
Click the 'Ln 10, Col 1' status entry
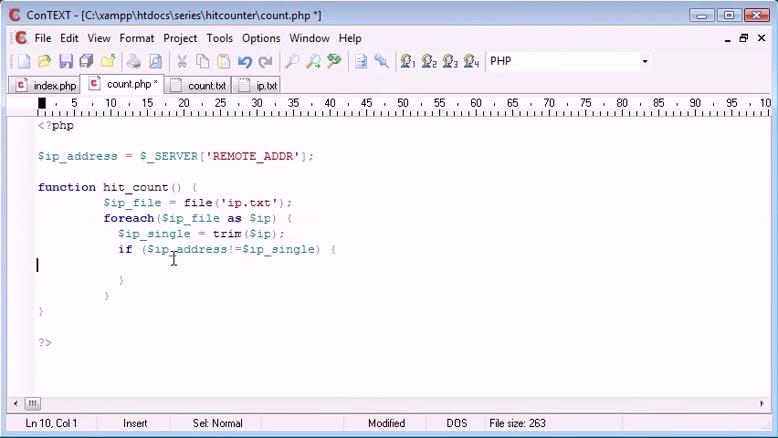click(51, 423)
